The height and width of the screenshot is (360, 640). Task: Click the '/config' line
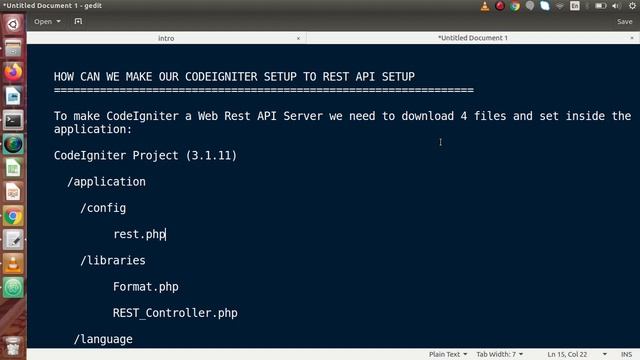tap(103, 208)
